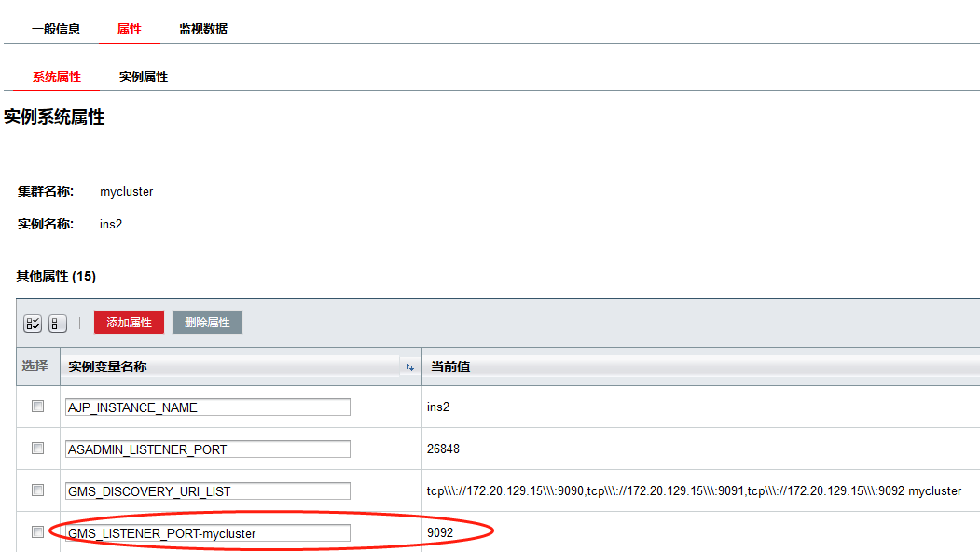Click the deselect all rows icon
This screenshot has height=552, width=980.
(x=58, y=323)
